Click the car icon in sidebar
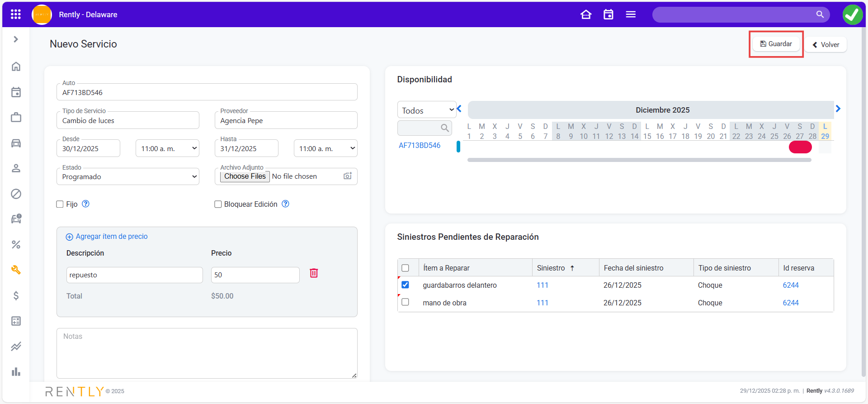This screenshot has width=868, height=404. tap(16, 143)
